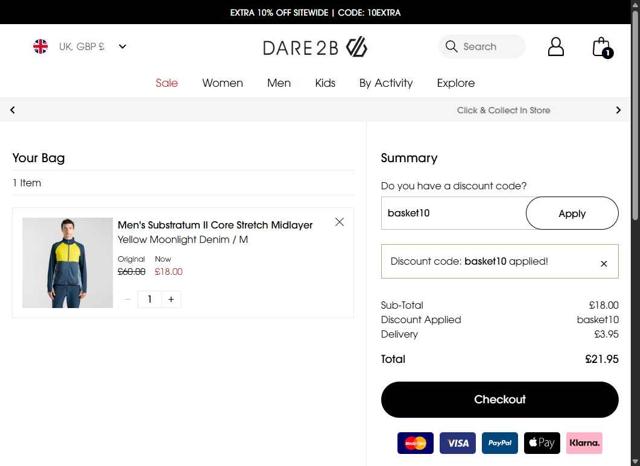
Task: Click the Visa payment icon
Action: [x=458, y=443]
